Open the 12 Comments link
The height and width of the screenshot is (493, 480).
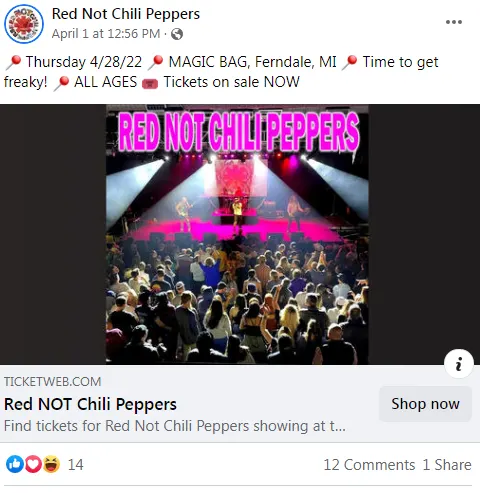(x=369, y=465)
